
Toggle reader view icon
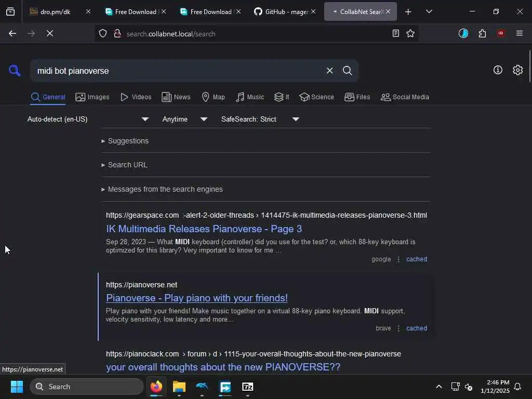tap(395, 33)
